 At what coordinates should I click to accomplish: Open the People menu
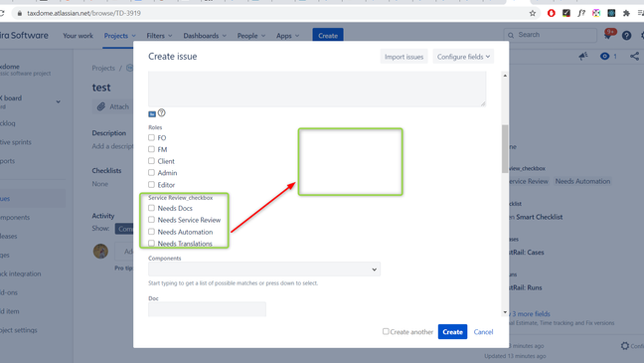pyautogui.click(x=251, y=36)
